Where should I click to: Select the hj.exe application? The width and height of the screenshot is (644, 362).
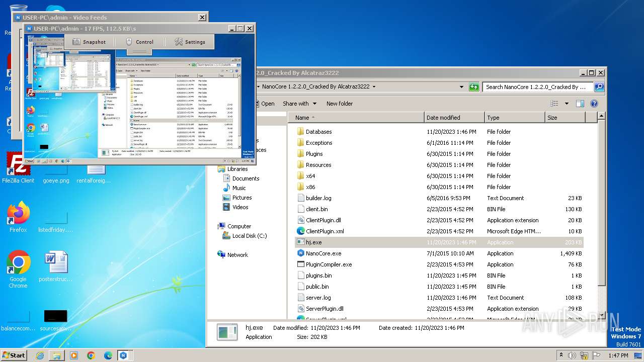[439, 242]
